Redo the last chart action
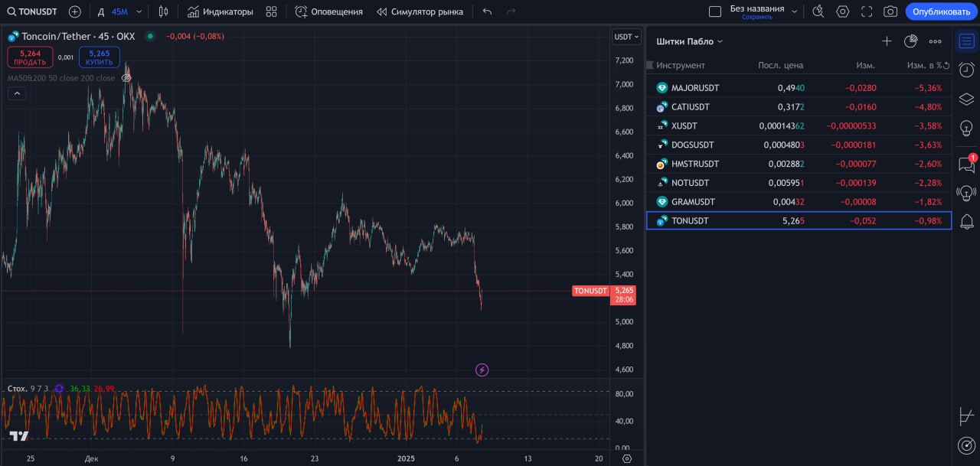980x466 pixels. [511, 11]
